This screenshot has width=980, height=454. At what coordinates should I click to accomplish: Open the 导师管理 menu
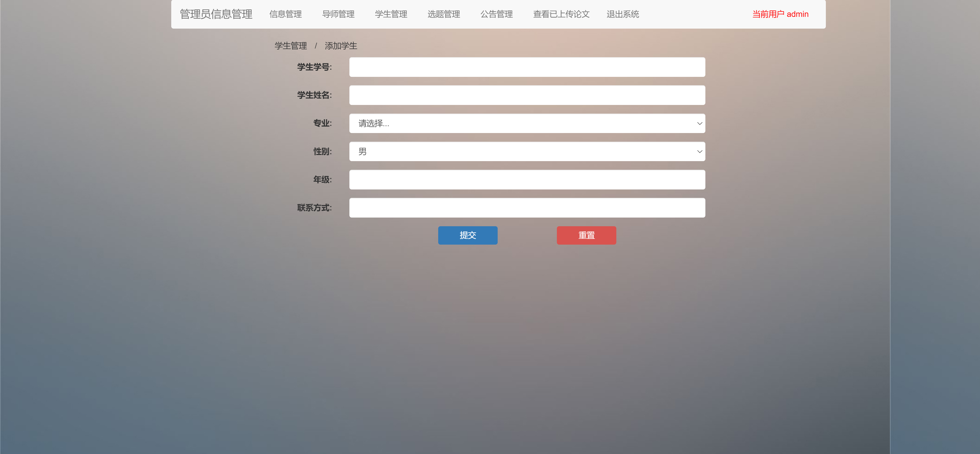tap(338, 14)
